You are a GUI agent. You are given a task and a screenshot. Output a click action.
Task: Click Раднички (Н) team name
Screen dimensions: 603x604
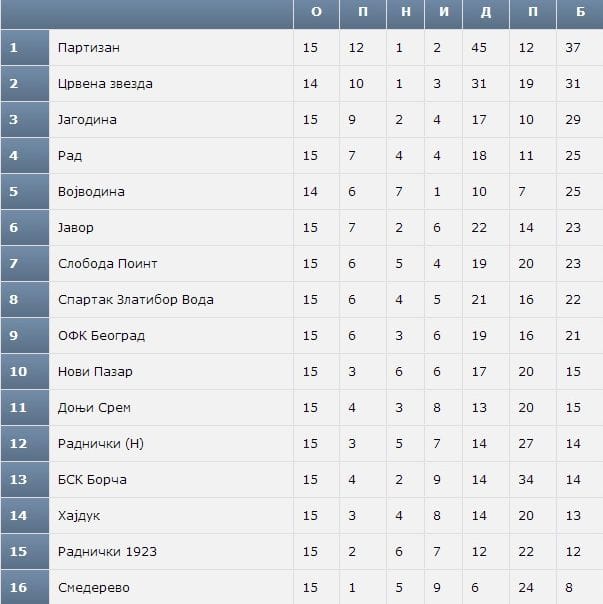coord(101,444)
